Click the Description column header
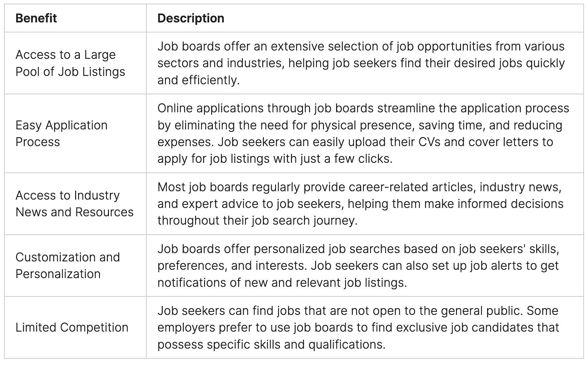The height and width of the screenshot is (365, 588). click(191, 18)
